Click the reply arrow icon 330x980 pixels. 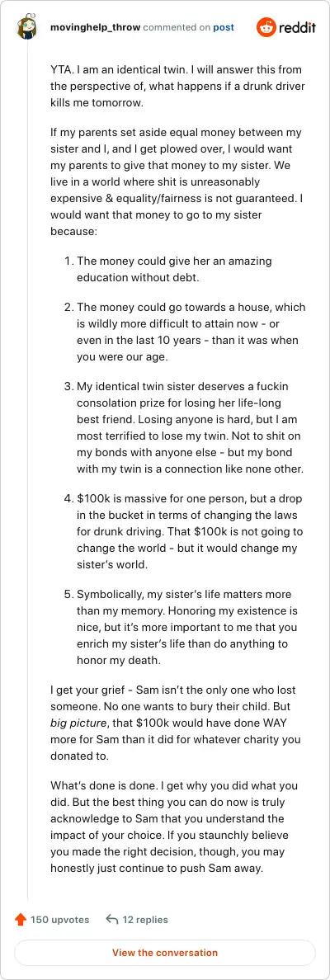(x=112, y=920)
